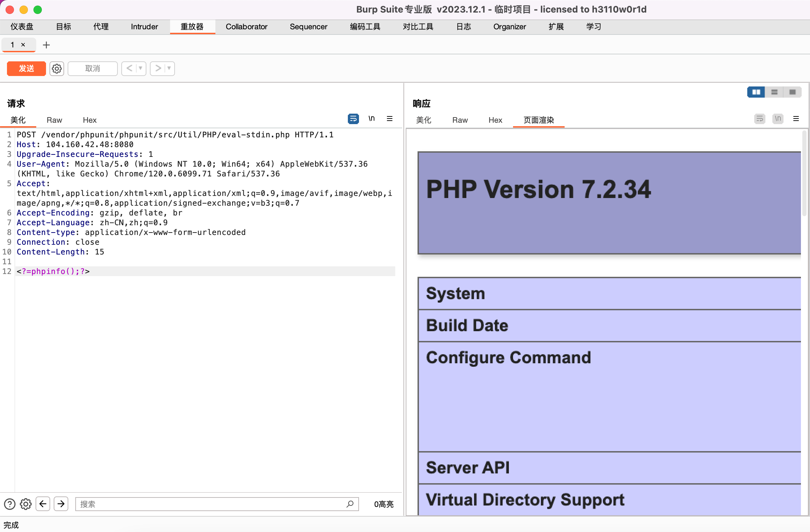The image size is (810, 532).
Task: Expand the dropdown next to the previous-request button
Action: 140,68
